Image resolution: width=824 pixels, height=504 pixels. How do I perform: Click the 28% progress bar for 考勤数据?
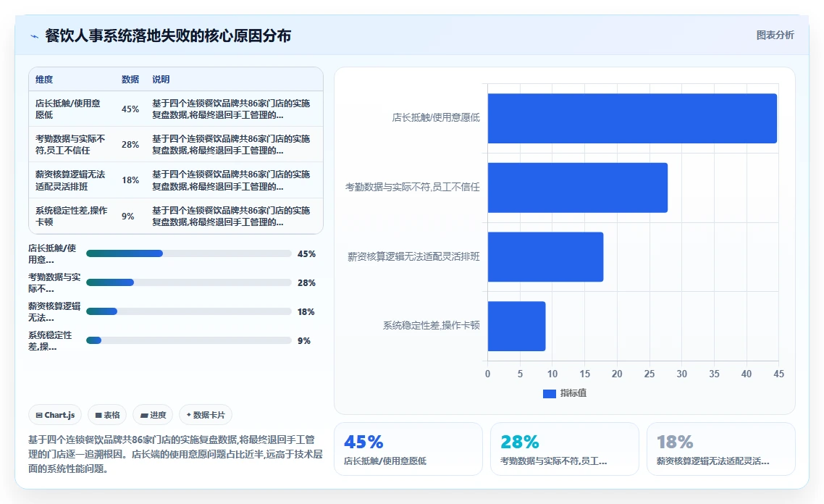pos(189,282)
